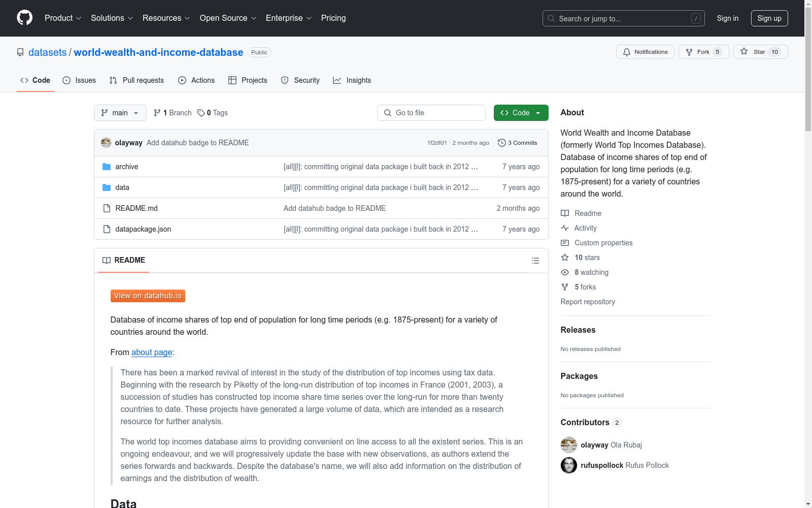Open world-wealth-and-income-database repo link

[x=158, y=52]
